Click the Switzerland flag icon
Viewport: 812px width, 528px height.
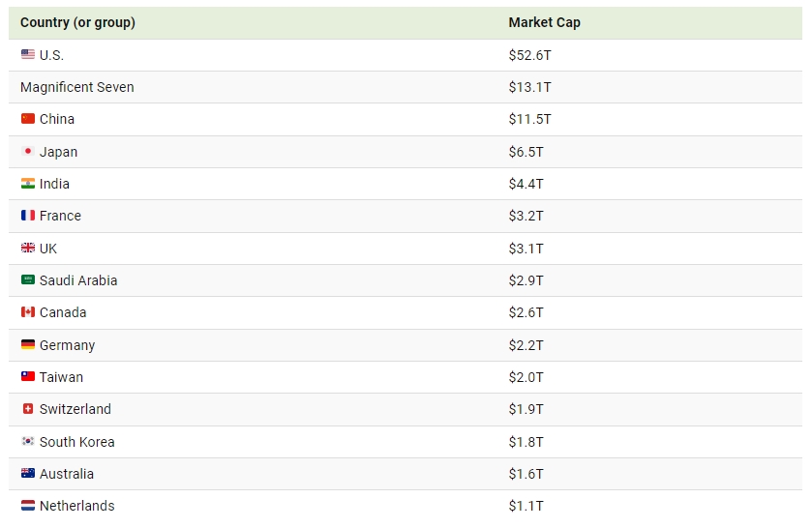(x=28, y=409)
